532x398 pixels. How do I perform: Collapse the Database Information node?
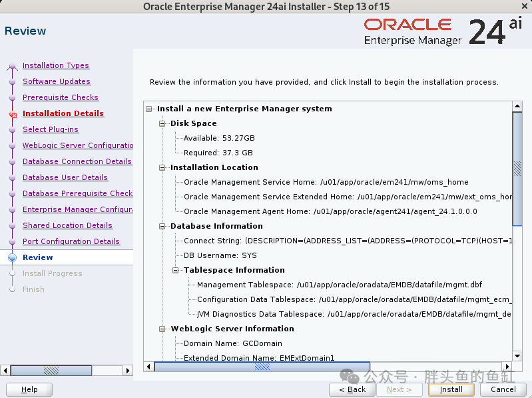point(162,227)
